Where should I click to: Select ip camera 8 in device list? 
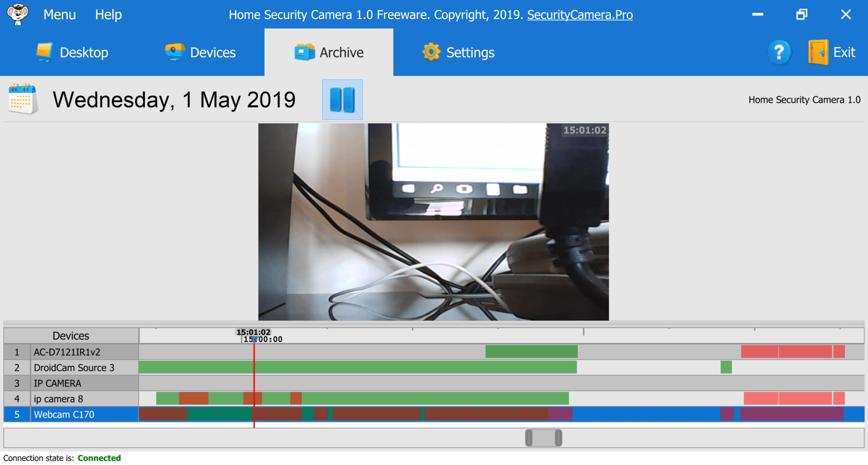(71, 399)
